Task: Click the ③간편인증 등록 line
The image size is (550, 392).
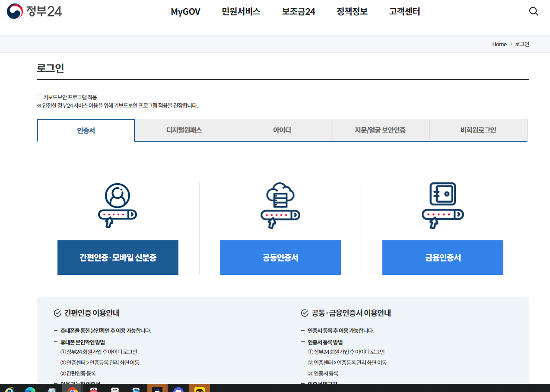Action: pos(78,373)
